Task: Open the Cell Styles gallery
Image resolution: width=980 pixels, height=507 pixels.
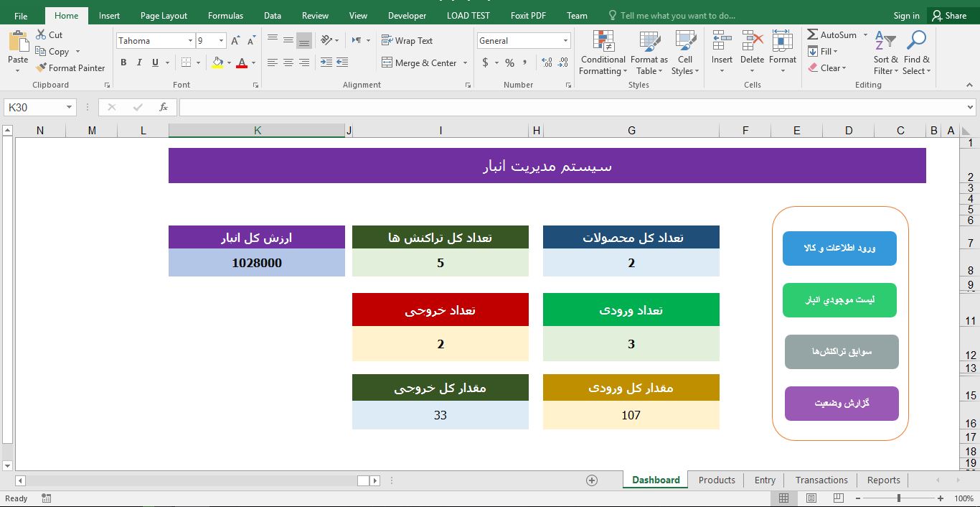Action: pos(684,52)
